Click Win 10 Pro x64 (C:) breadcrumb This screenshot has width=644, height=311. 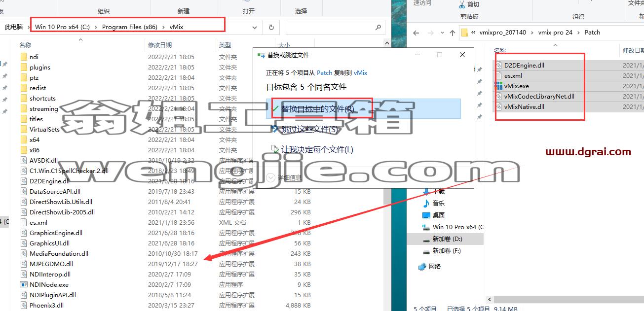62,27
